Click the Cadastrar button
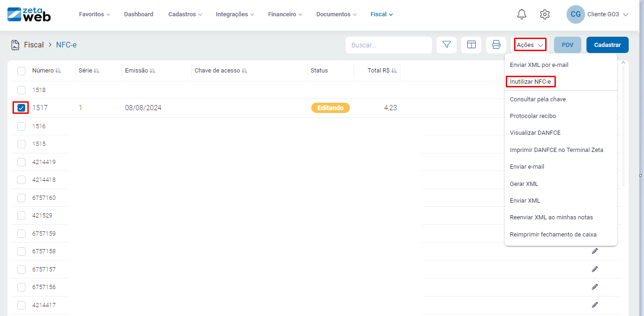Viewport: 644px width, 316px height. tap(607, 45)
